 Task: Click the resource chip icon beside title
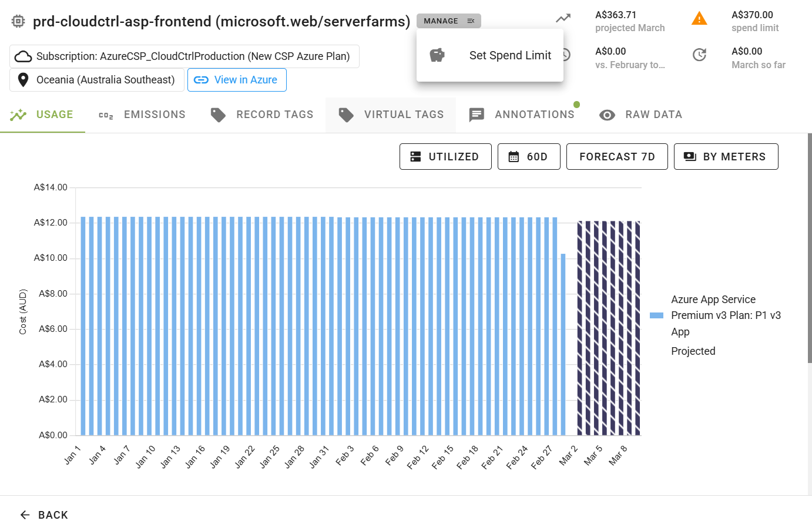(x=18, y=22)
